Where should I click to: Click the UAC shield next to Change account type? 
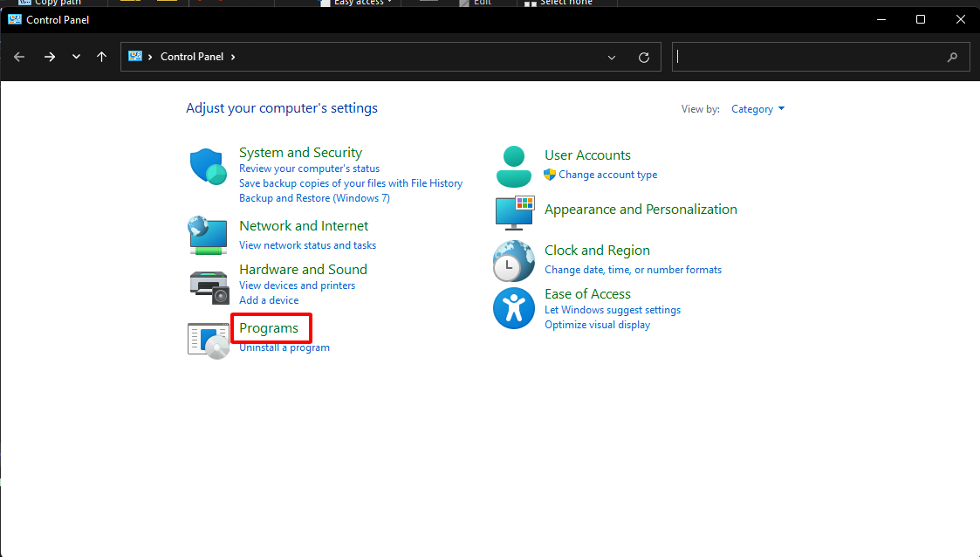point(550,175)
